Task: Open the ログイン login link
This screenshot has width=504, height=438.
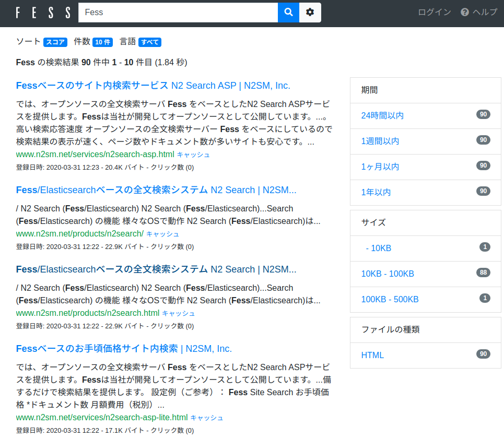Action: click(434, 13)
